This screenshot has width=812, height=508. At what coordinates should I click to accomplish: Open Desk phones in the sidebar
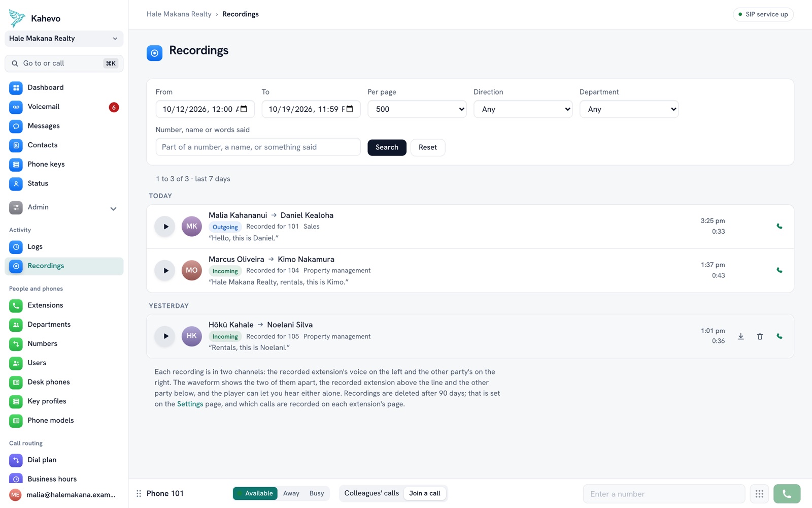pyautogui.click(x=64, y=383)
